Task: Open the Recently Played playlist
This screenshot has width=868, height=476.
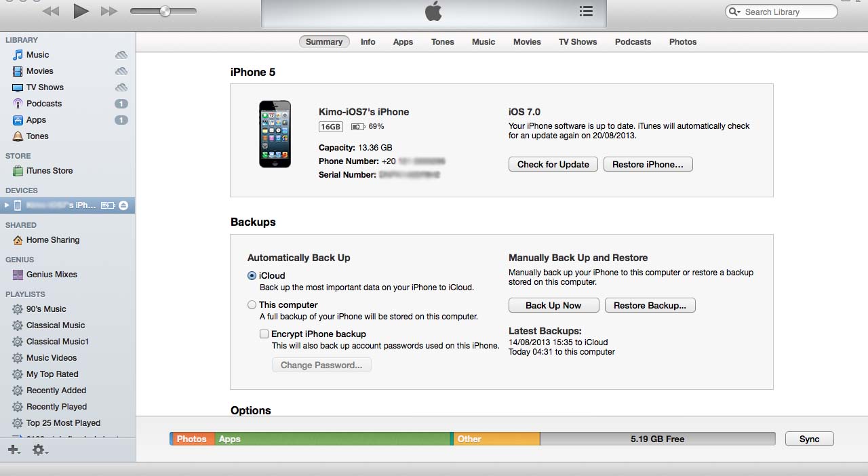Action: click(56, 407)
